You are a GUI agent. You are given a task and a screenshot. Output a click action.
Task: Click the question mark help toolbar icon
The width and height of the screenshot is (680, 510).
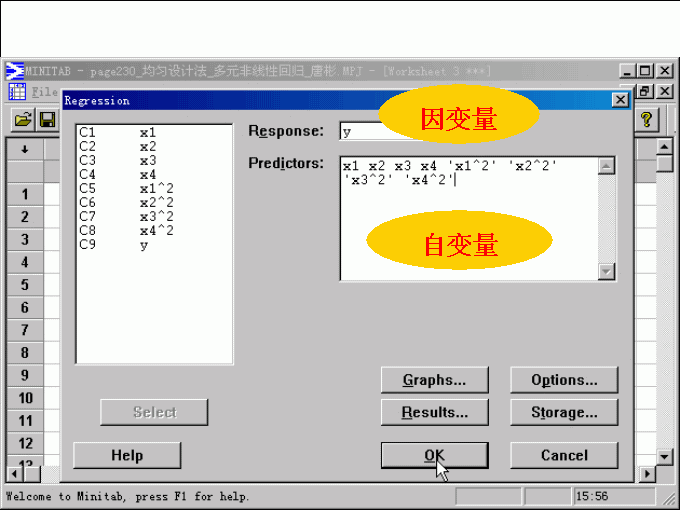pos(647,119)
